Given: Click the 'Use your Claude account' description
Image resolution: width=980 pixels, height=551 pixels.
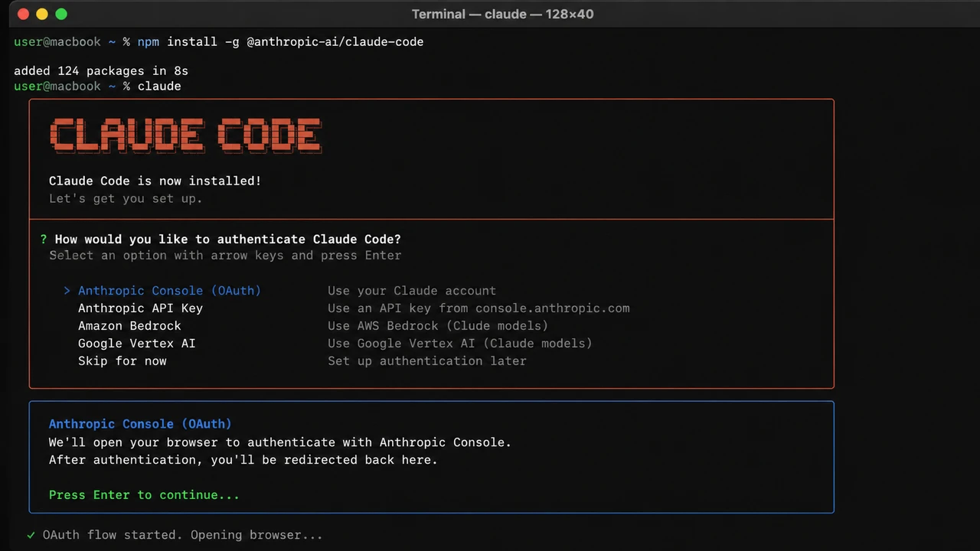Looking at the screenshot, I should point(412,291).
